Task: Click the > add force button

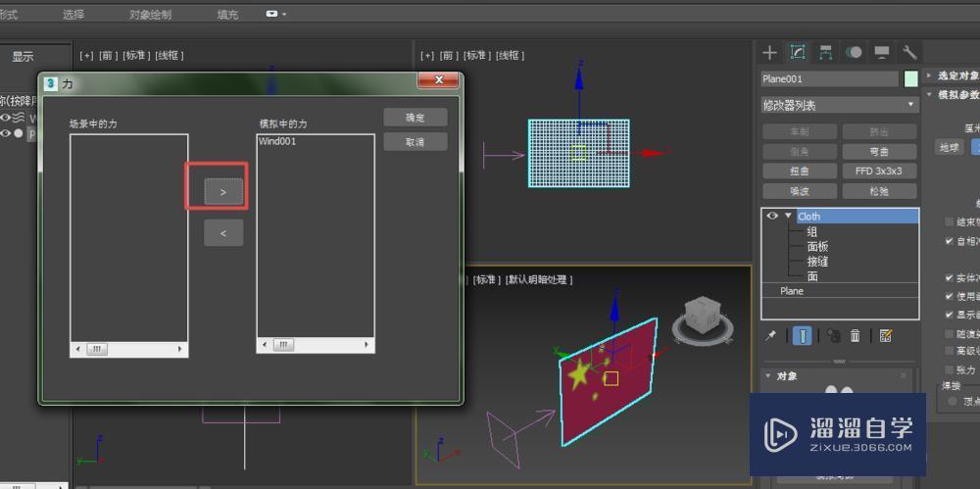Action: tap(223, 192)
